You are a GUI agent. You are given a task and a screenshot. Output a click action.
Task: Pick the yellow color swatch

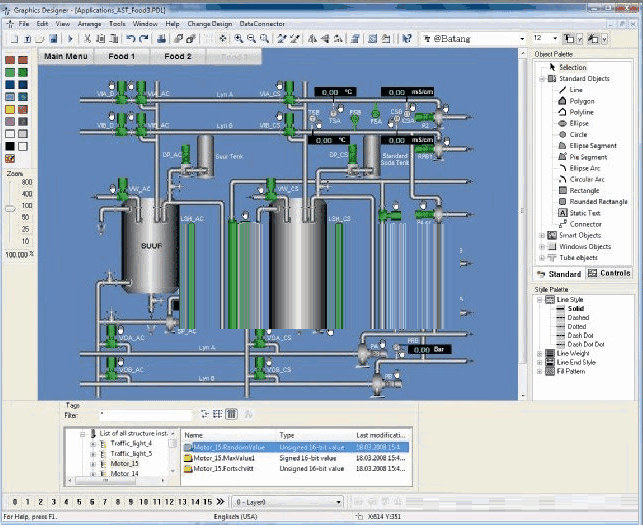[10, 108]
